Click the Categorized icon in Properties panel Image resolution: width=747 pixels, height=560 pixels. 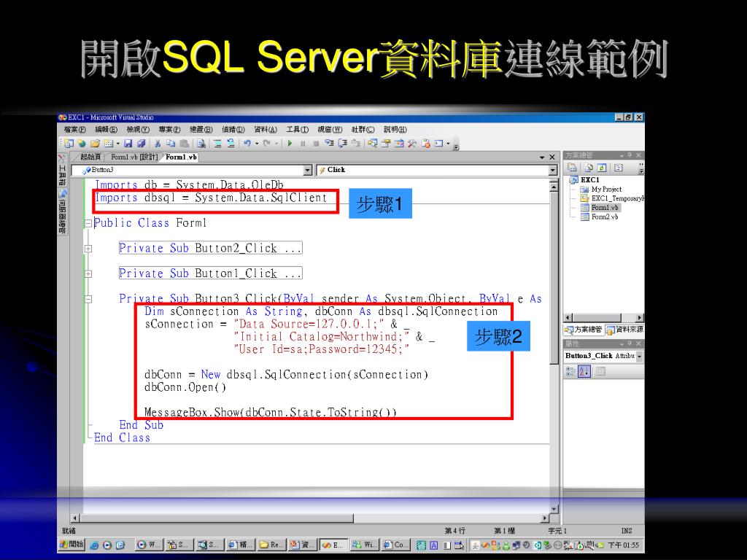click(x=570, y=371)
